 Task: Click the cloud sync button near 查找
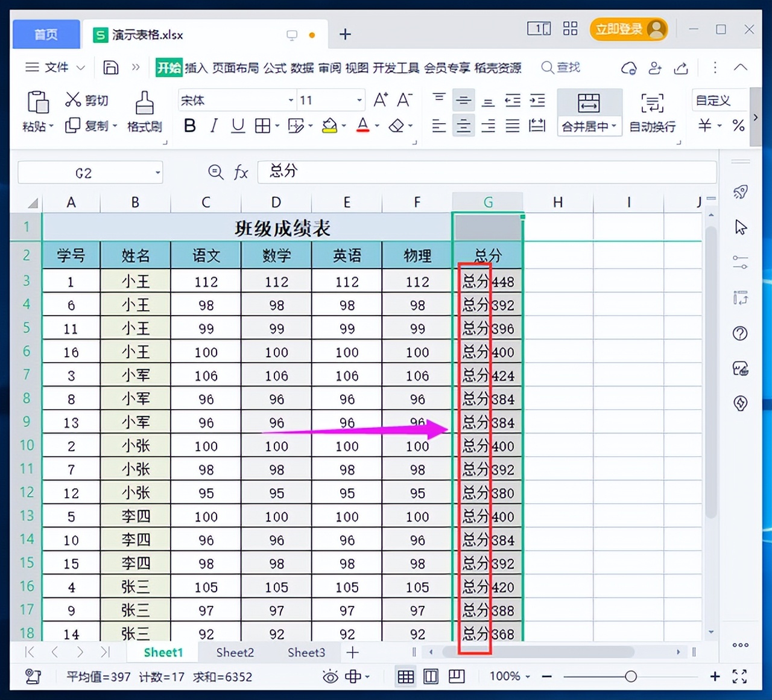(629, 68)
